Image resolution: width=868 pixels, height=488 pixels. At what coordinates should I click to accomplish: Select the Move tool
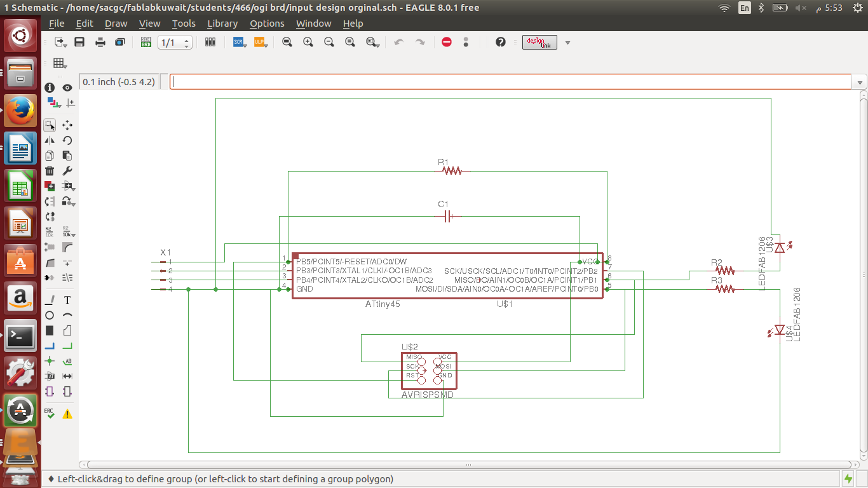point(67,125)
